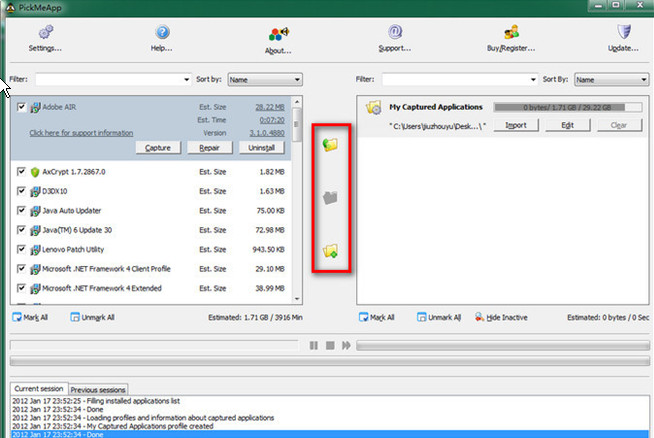This screenshot has width=654, height=438.
Task: Click Unmark All under captured applications
Action: 439,317
